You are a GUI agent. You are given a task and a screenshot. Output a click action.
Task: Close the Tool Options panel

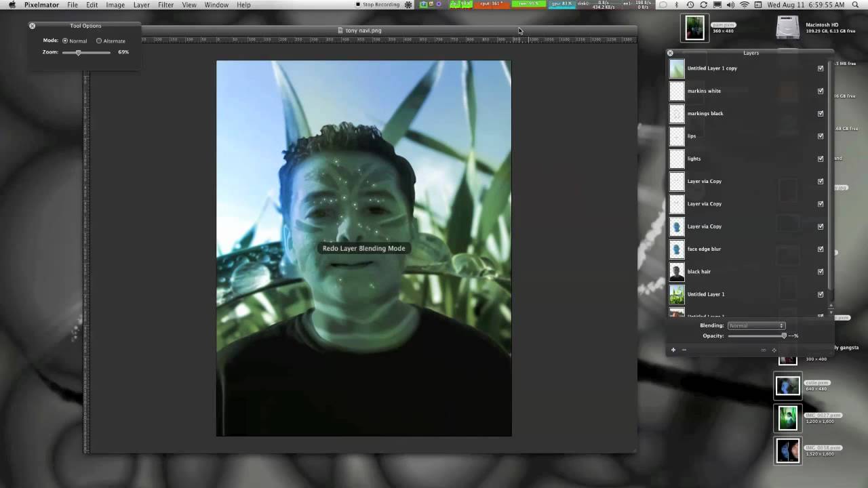[32, 26]
